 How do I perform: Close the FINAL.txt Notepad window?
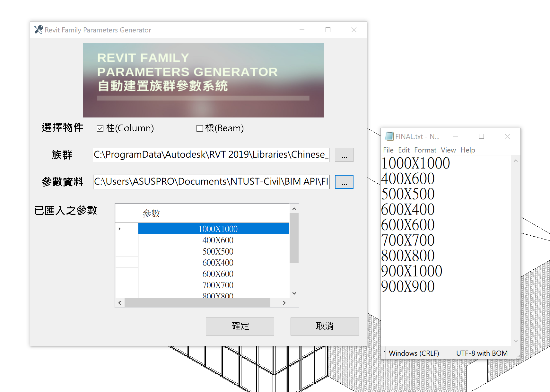(x=507, y=136)
